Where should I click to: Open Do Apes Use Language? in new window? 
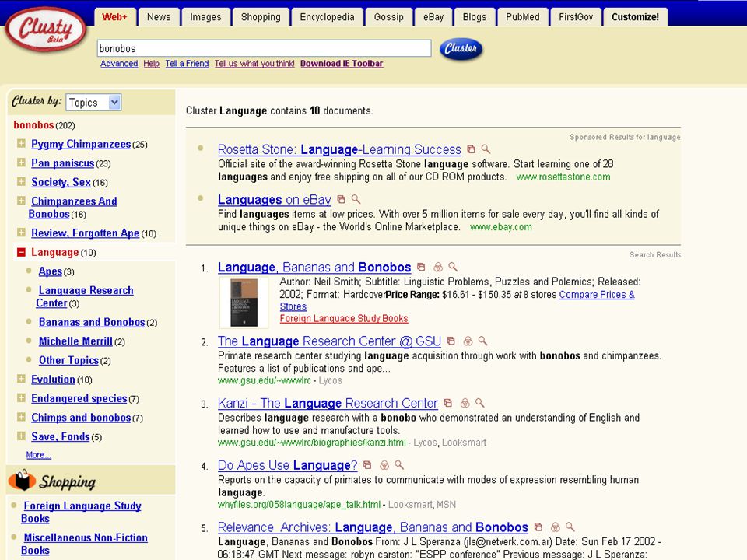pyautogui.click(x=367, y=465)
